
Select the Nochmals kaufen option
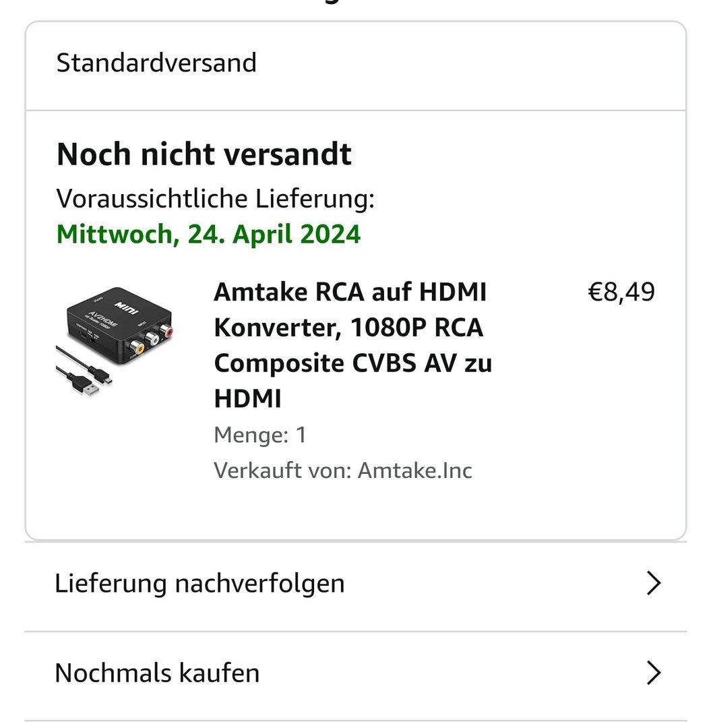[x=157, y=673]
